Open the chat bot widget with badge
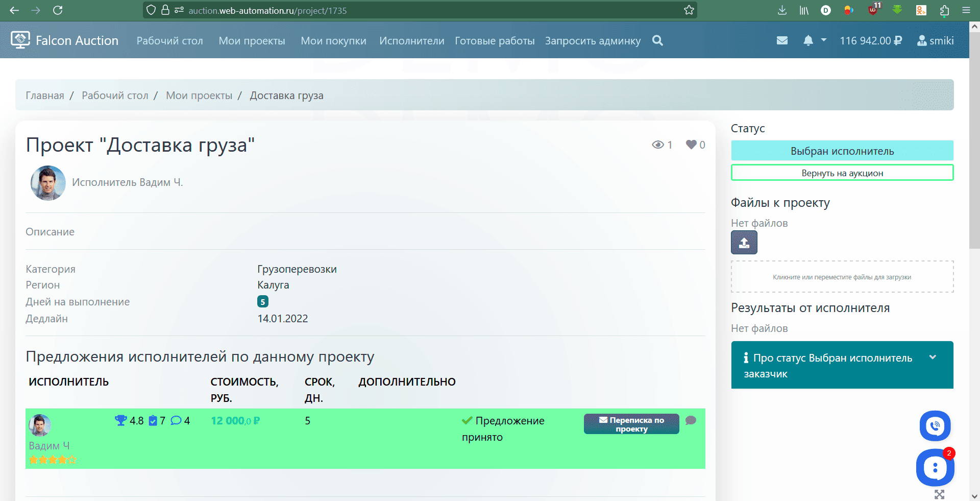This screenshot has width=980, height=501. [935, 467]
